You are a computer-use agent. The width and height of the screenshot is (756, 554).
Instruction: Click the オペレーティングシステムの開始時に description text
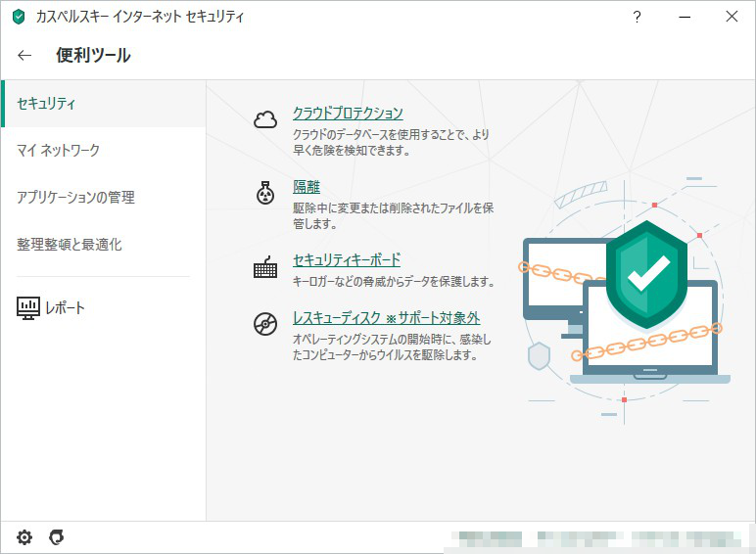click(x=392, y=347)
